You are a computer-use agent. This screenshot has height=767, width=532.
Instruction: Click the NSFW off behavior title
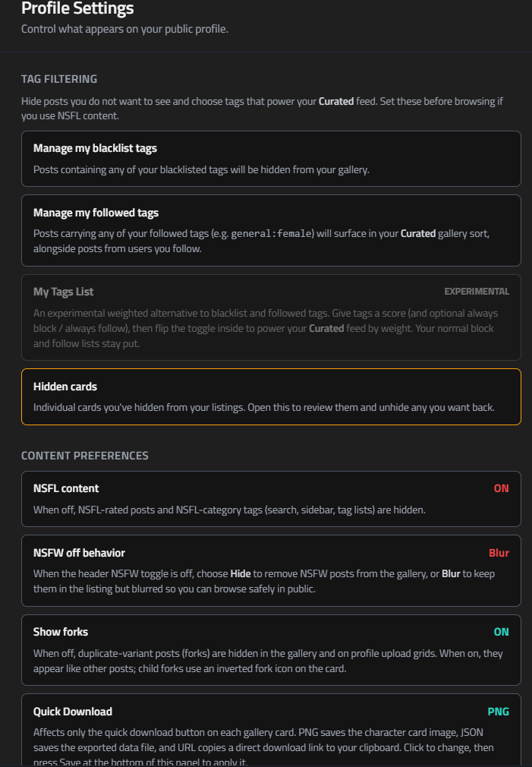(x=79, y=553)
